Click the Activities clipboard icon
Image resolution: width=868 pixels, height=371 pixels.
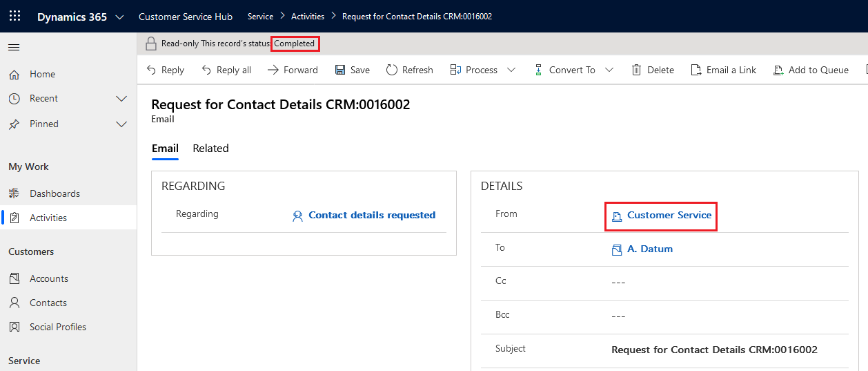[14, 218]
